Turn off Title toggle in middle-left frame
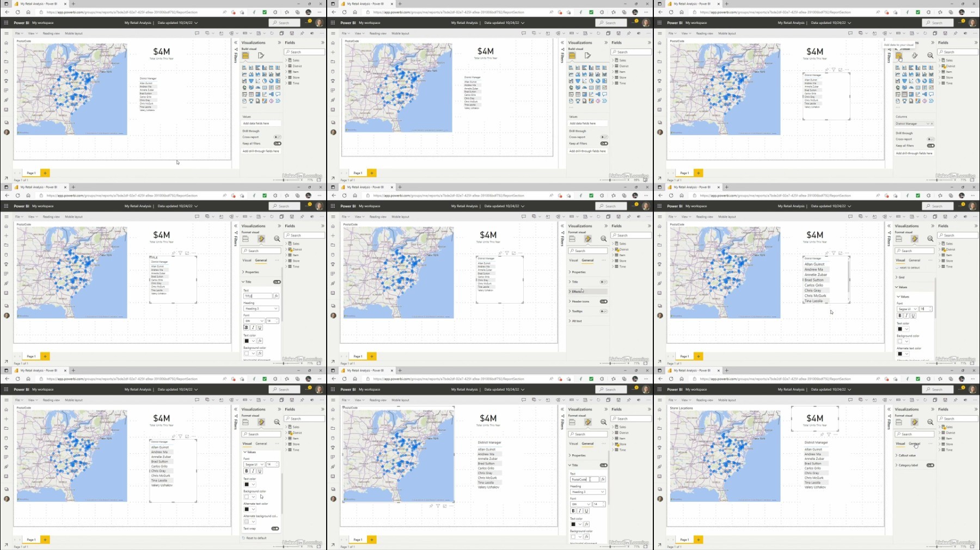The width and height of the screenshot is (980, 550). coord(277,282)
